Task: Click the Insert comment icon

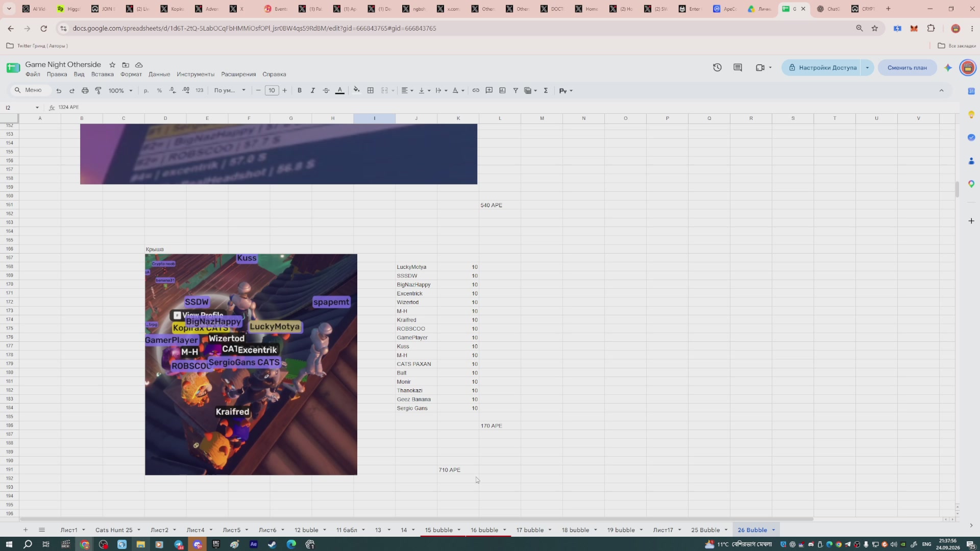Action: (x=489, y=91)
